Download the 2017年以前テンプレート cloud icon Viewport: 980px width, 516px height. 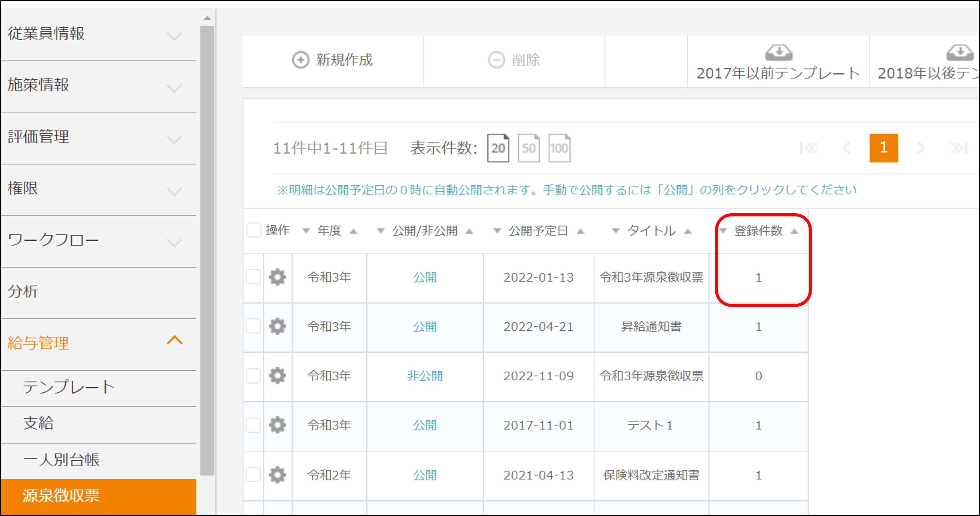point(779,53)
